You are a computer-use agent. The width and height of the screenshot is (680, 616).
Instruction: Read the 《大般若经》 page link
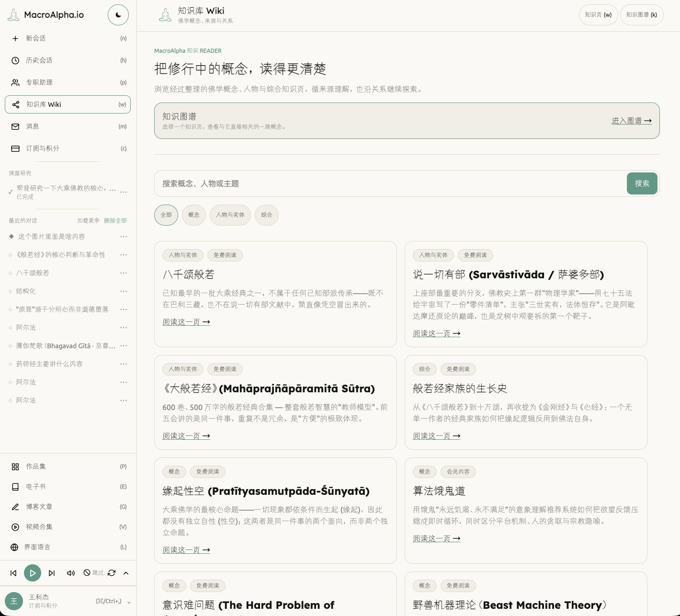pyautogui.click(x=186, y=436)
